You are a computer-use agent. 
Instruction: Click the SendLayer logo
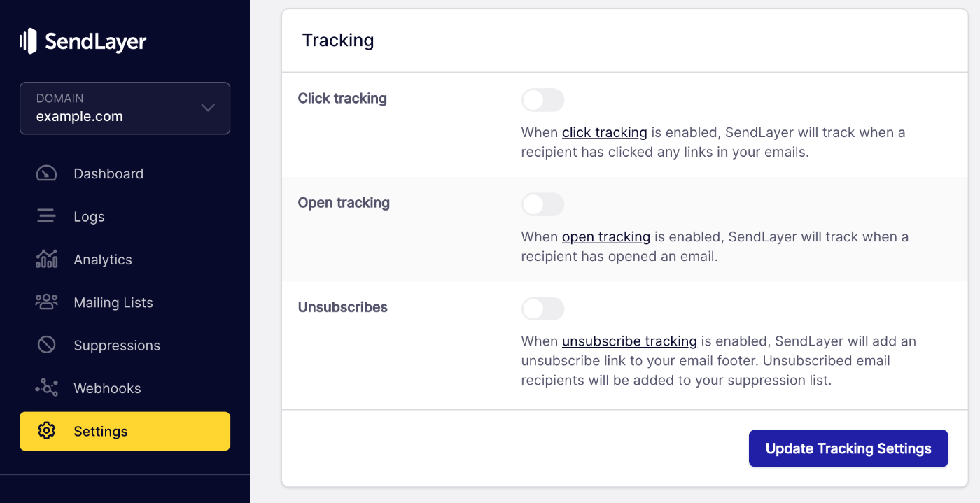[x=83, y=41]
